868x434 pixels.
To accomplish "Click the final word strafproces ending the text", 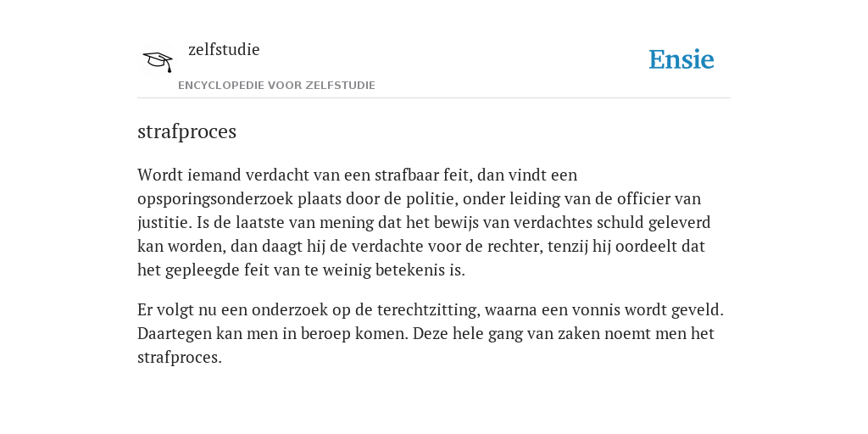I will [180, 358].
